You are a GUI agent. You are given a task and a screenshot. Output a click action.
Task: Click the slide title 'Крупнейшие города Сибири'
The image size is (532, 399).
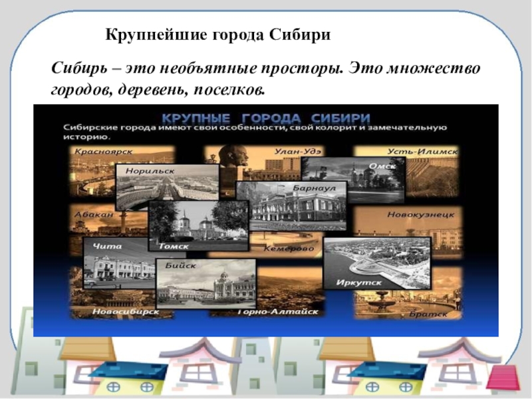pos(218,35)
